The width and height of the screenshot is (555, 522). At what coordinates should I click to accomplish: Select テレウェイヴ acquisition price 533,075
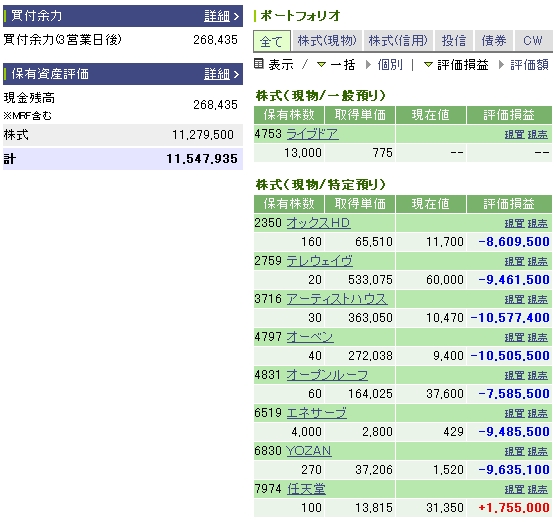[x=370, y=280]
